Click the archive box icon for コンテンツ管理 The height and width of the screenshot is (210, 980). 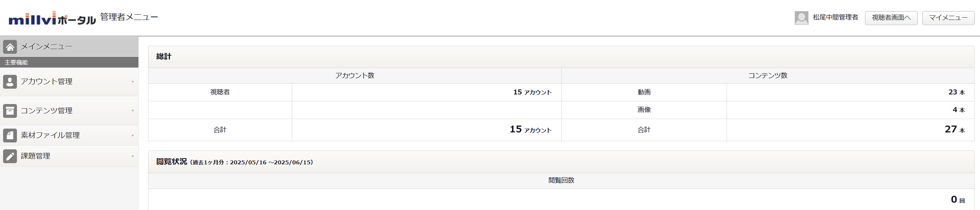point(10,111)
